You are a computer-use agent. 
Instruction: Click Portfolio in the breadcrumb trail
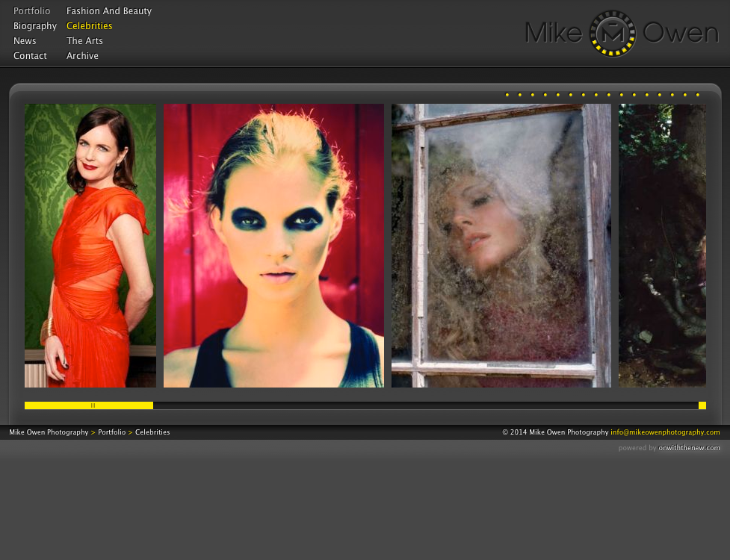point(112,432)
